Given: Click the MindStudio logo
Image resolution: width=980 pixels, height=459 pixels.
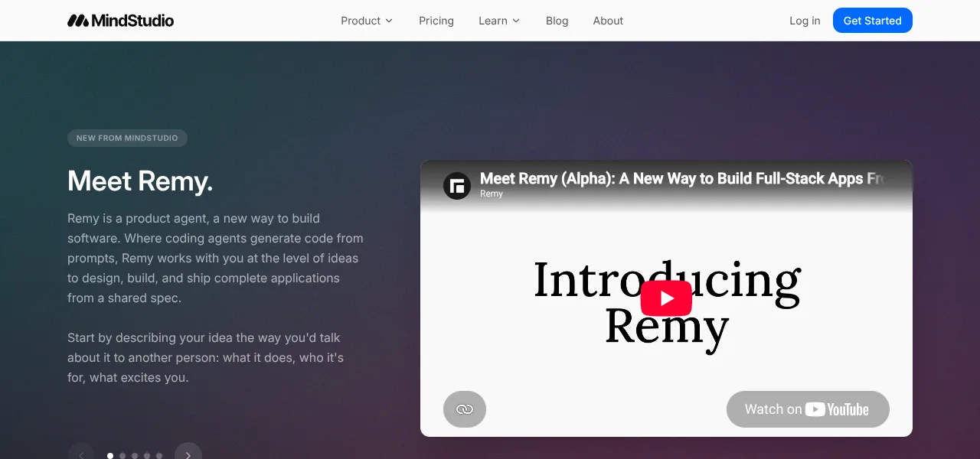Looking at the screenshot, I should point(120,21).
